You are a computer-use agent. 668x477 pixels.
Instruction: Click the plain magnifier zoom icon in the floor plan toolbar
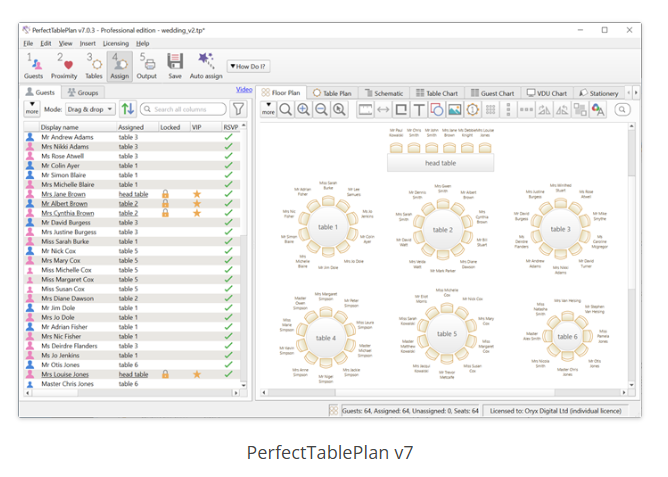click(286, 110)
